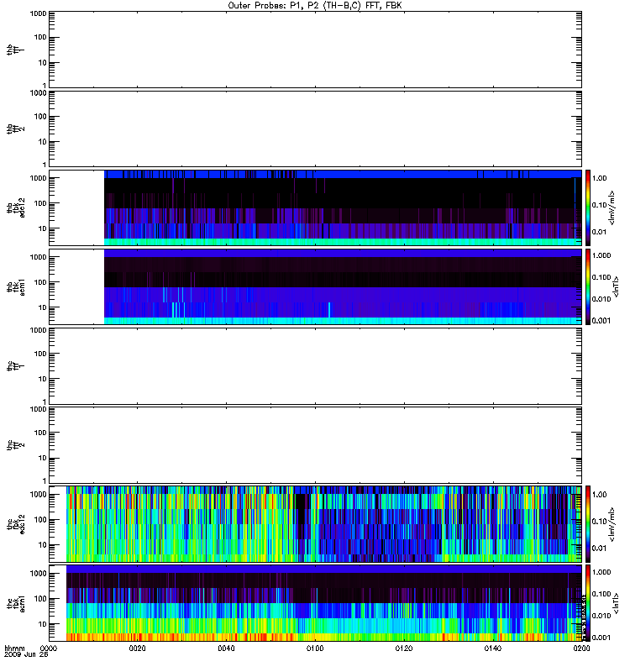
Task: Click the '0040' time axis label
Action: [x=226, y=648]
